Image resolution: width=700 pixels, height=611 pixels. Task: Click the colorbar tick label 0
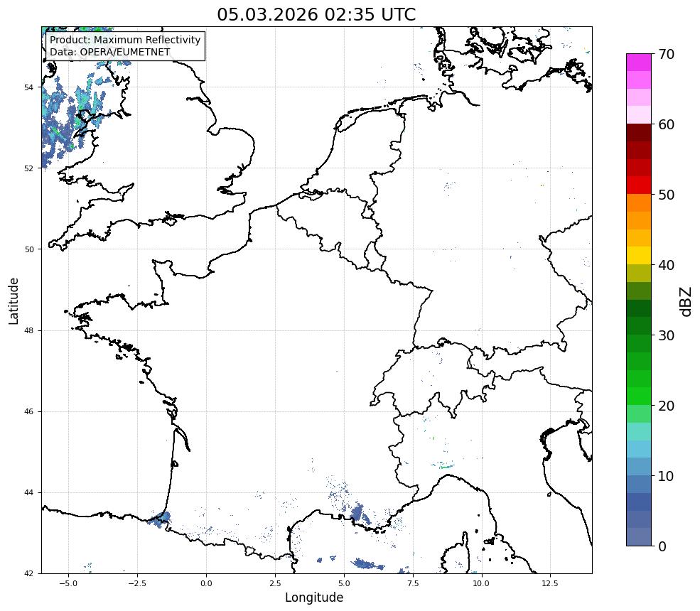click(x=662, y=546)
